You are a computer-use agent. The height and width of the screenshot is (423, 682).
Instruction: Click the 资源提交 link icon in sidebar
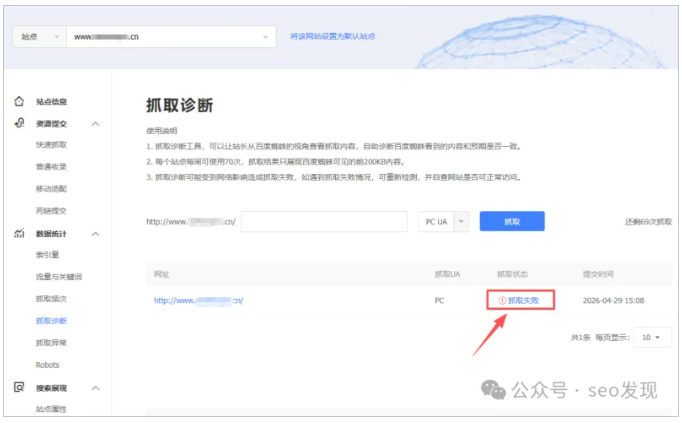19,123
